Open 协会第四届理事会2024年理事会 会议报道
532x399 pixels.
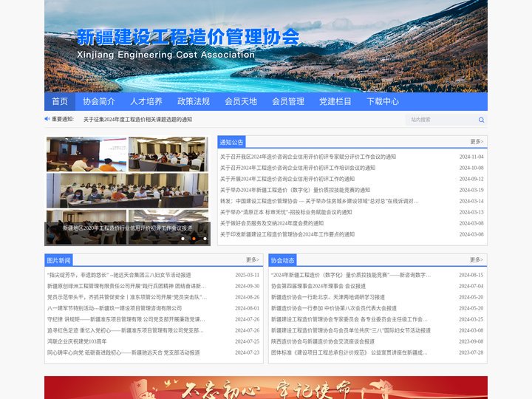[318, 287]
